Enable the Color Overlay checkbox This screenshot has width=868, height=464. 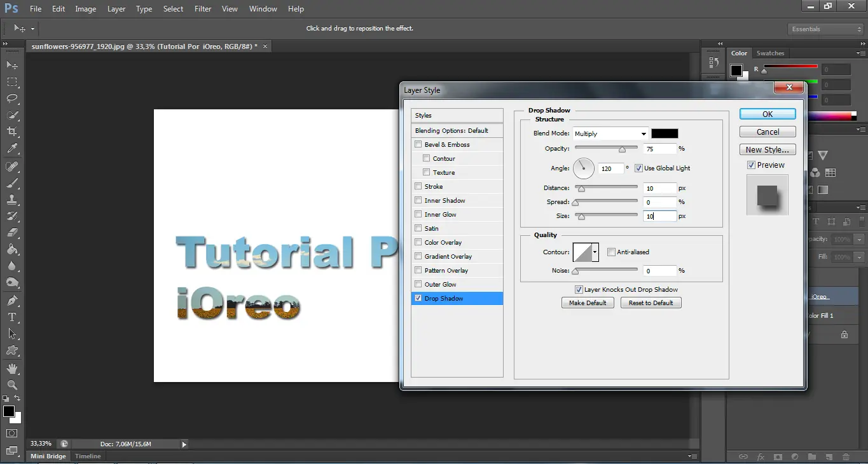[x=418, y=242]
